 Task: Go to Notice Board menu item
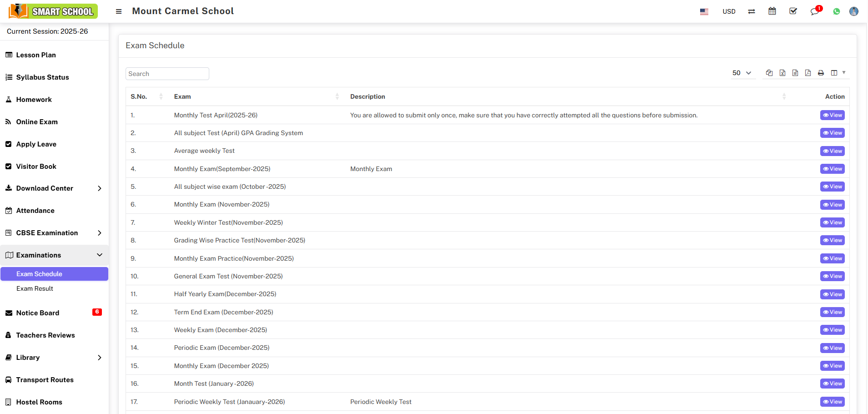click(x=38, y=313)
